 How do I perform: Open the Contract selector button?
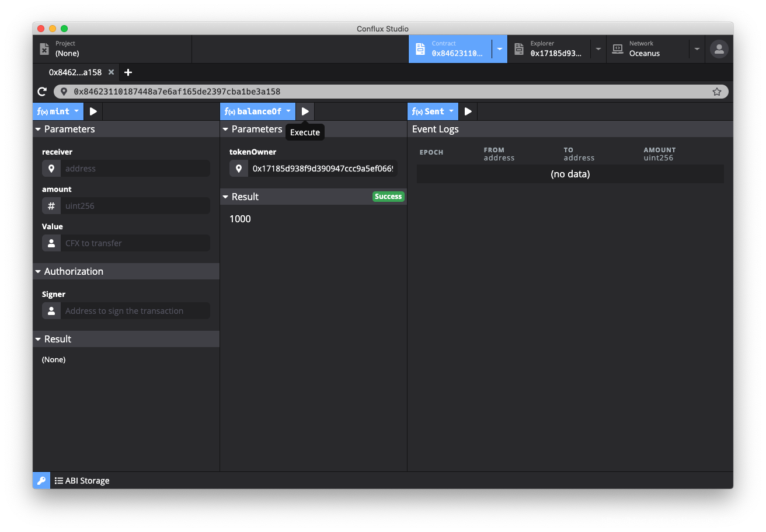pyautogui.click(x=450, y=49)
